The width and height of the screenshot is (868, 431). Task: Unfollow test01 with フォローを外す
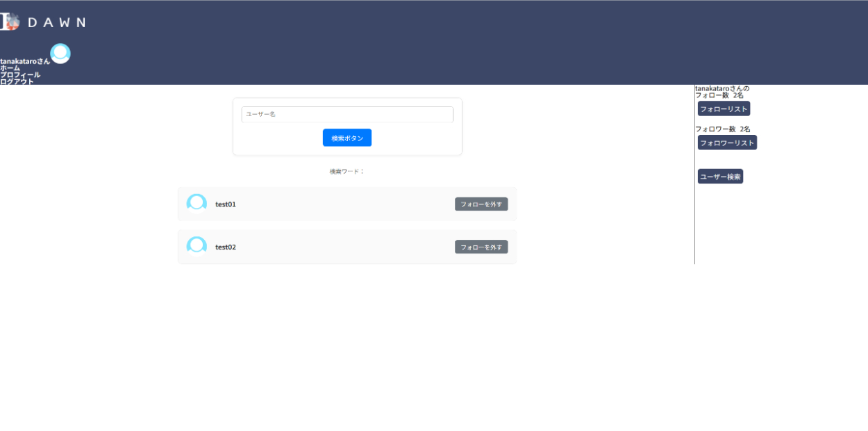[x=481, y=204]
